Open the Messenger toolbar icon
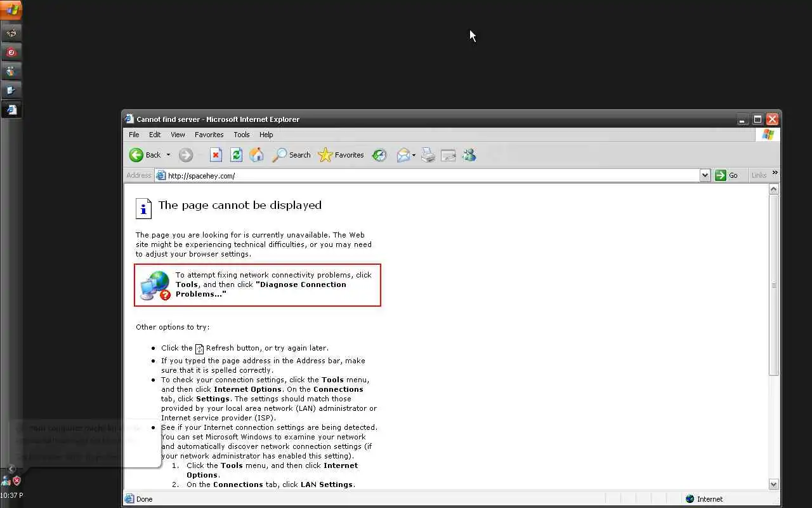Image resolution: width=812 pixels, height=508 pixels. point(469,155)
